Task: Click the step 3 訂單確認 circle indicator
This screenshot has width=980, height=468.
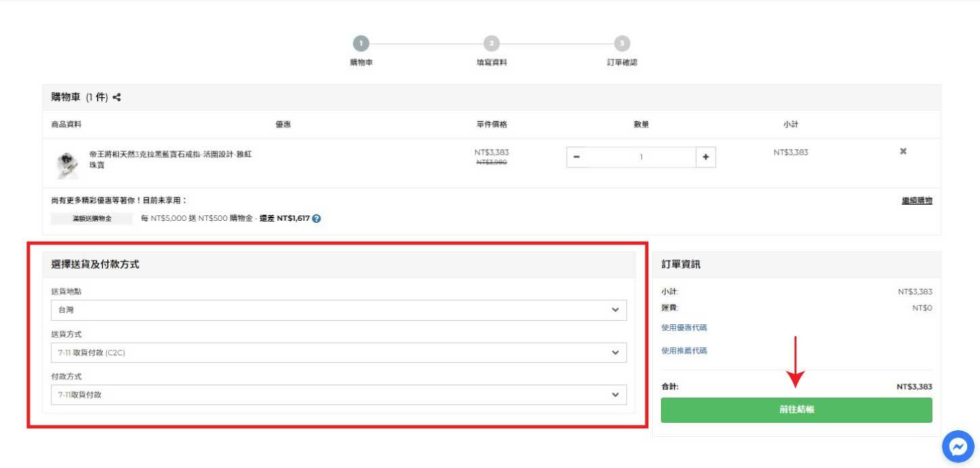Action: (622, 45)
